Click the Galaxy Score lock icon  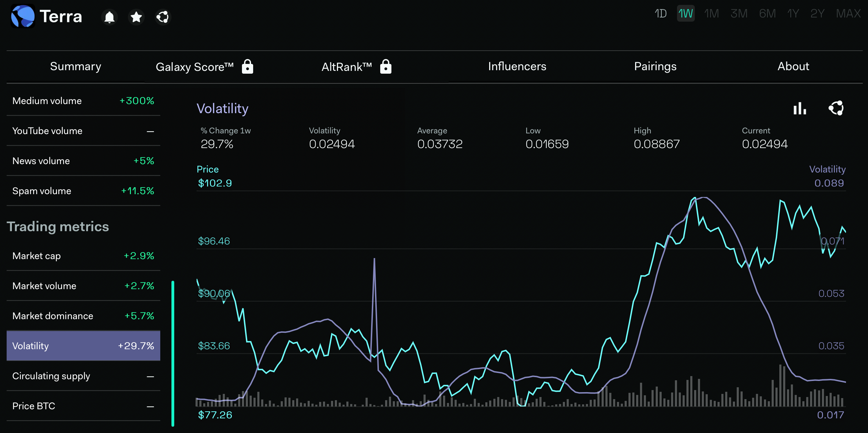(x=247, y=66)
